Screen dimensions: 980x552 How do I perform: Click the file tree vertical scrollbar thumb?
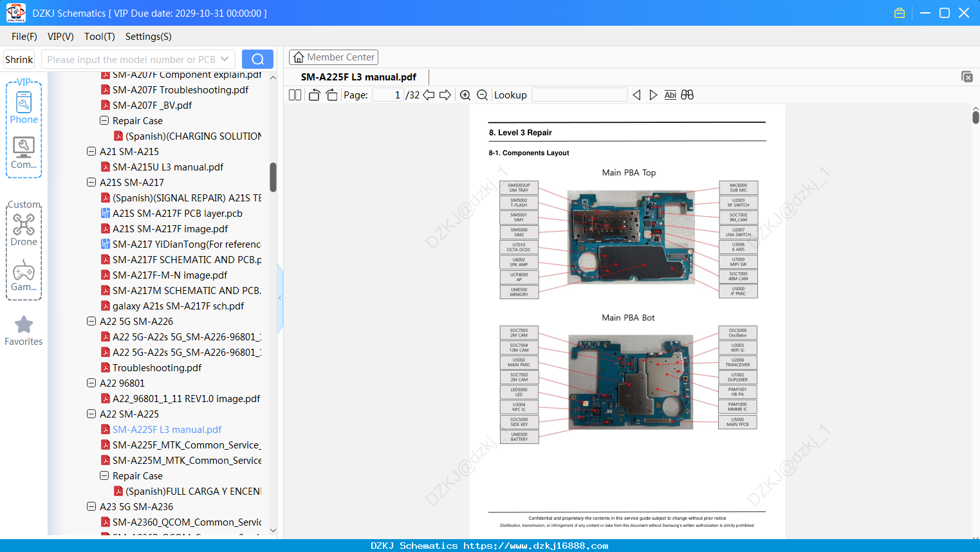pyautogui.click(x=273, y=177)
